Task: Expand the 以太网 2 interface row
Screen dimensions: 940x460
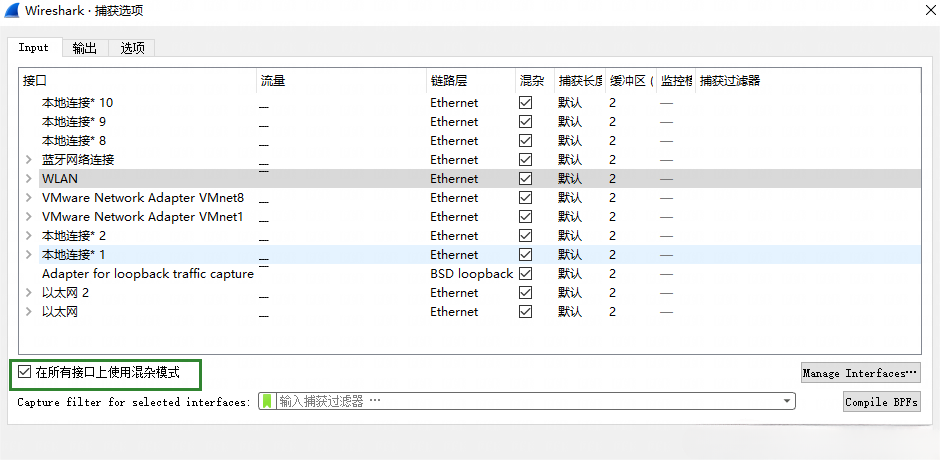Action: tap(28, 293)
